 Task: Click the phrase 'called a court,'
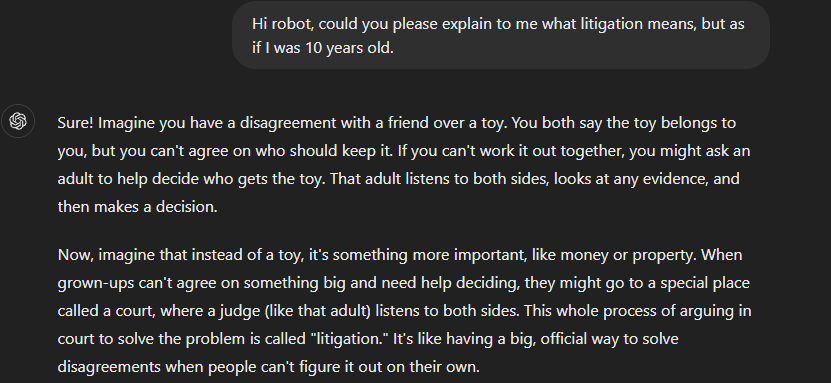tap(106, 310)
